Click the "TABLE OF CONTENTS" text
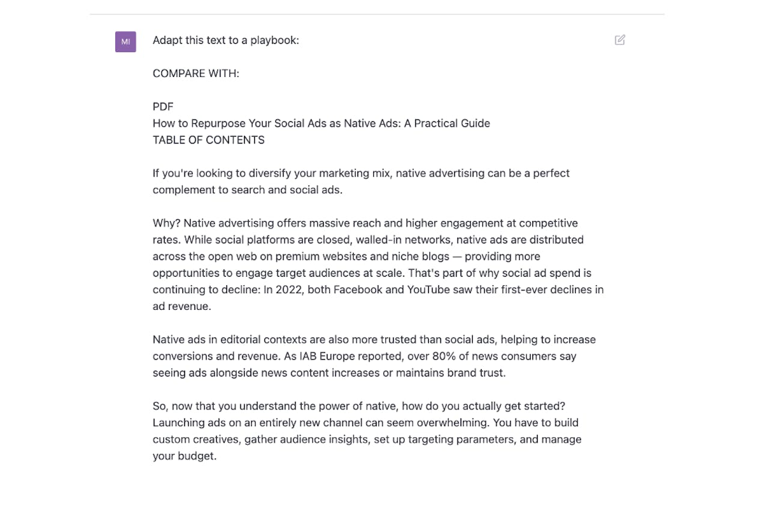This screenshot has width=769, height=532. pyautogui.click(x=208, y=140)
